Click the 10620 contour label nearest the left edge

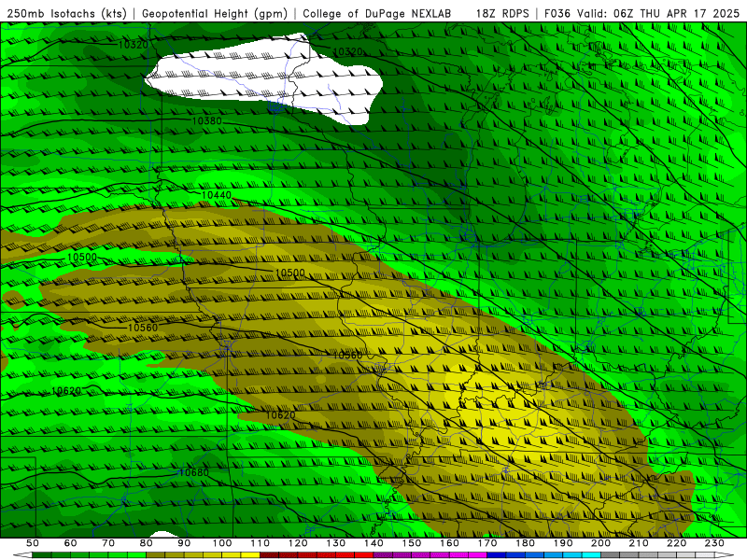[66, 390]
